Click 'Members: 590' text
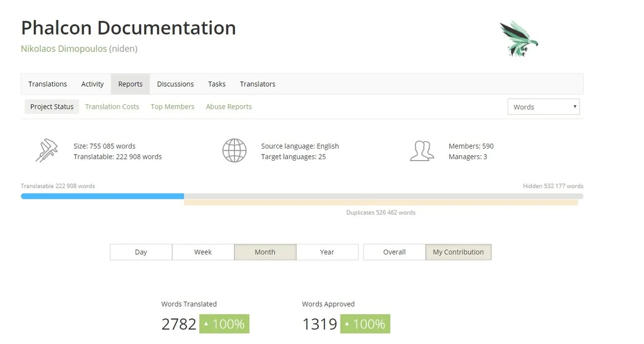This screenshot has height=344, width=644. coord(471,146)
